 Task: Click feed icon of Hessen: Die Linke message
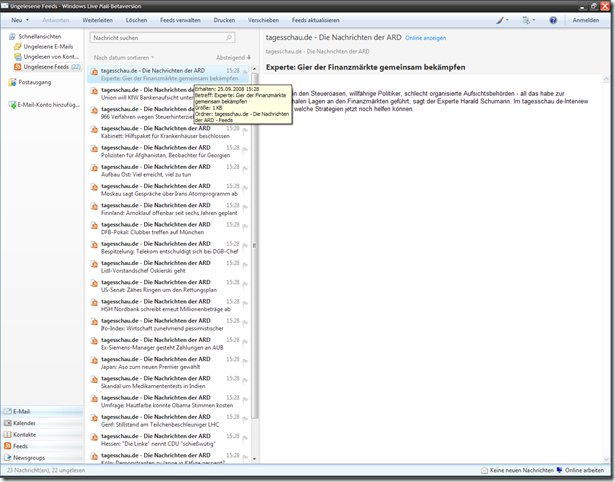(x=94, y=437)
